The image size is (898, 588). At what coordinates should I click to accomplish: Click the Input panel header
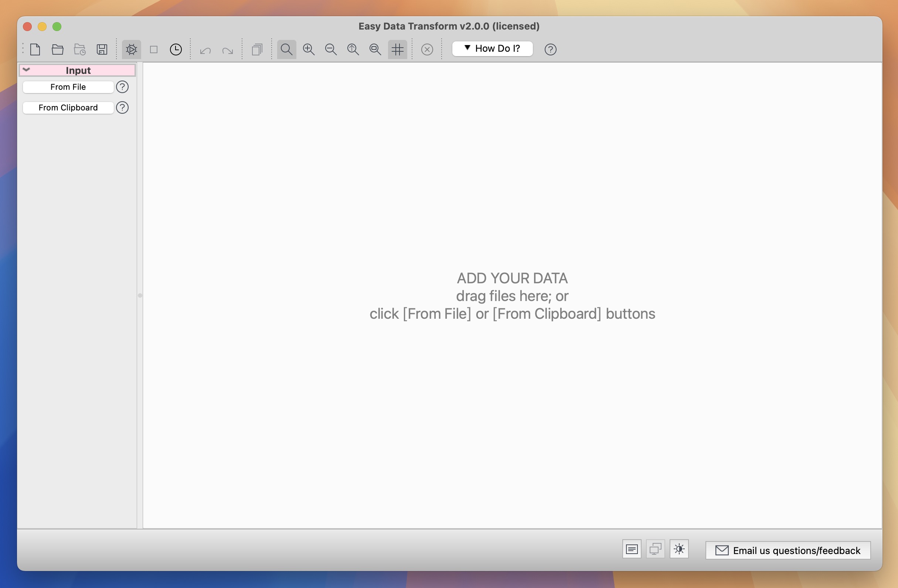pyautogui.click(x=77, y=71)
